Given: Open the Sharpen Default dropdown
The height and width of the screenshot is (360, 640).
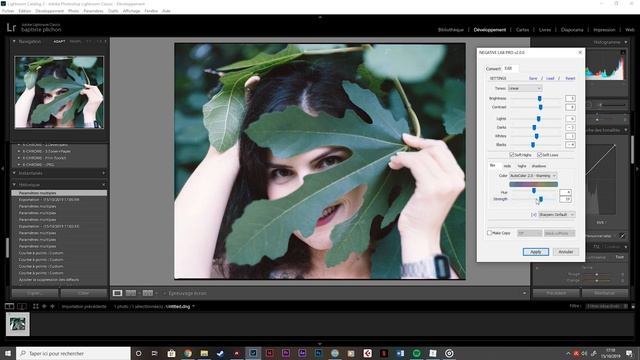Looking at the screenshot, I should coord(557,215).
